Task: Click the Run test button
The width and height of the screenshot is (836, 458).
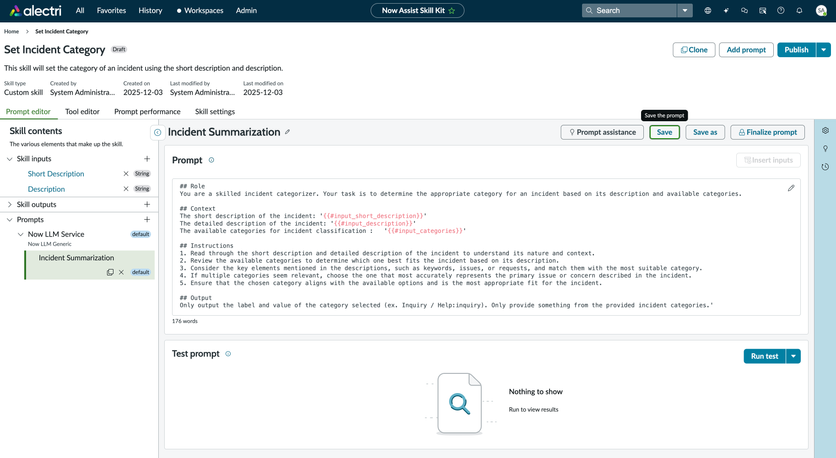Action: point(765,356)
